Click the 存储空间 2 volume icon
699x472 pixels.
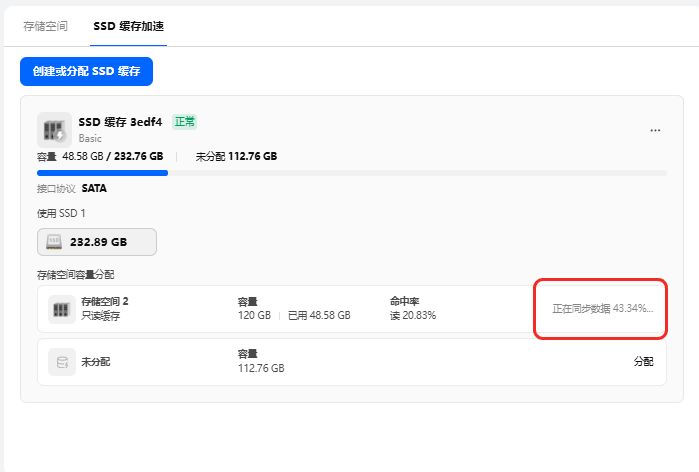[62, 309]
